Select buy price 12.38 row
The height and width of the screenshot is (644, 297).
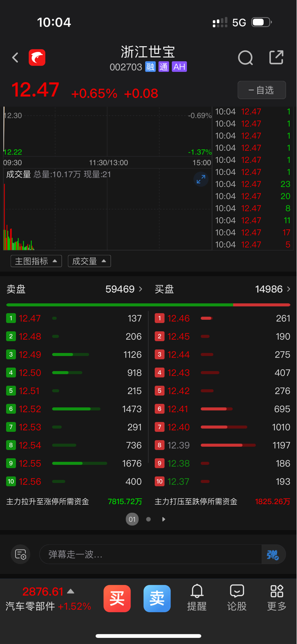(222, 463)
